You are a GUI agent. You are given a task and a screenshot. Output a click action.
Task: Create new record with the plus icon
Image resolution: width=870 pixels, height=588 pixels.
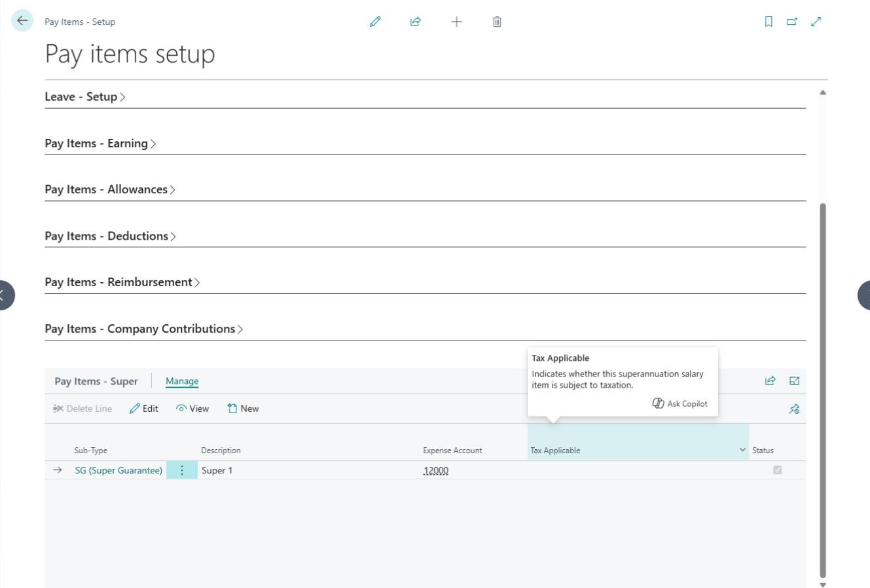click(x=456, y=22)
